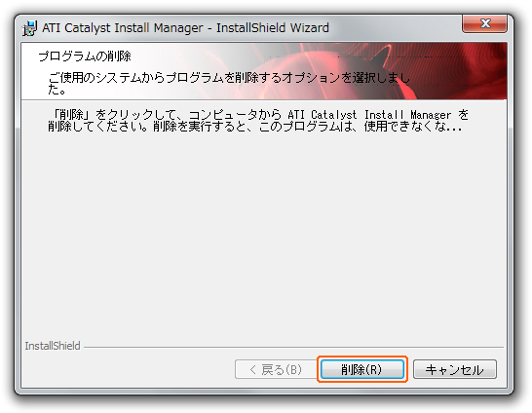
Task: Click the 削除(R) remove button
Action: (362, 369)
